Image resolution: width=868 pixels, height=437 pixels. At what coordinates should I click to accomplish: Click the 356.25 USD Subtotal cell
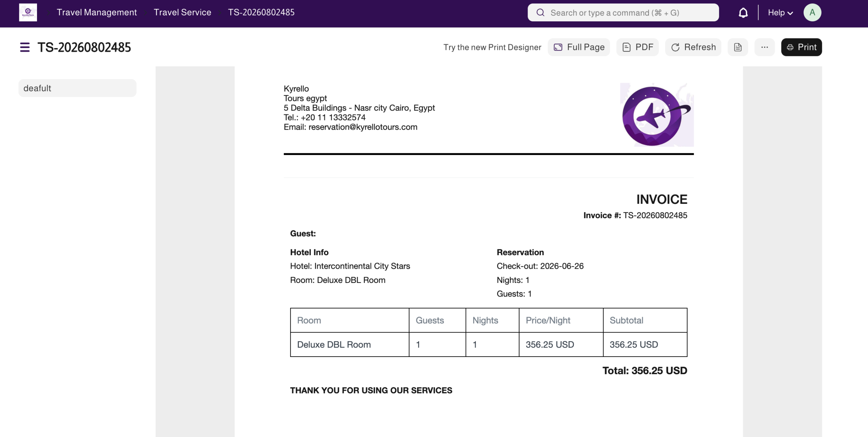[645, 344]
